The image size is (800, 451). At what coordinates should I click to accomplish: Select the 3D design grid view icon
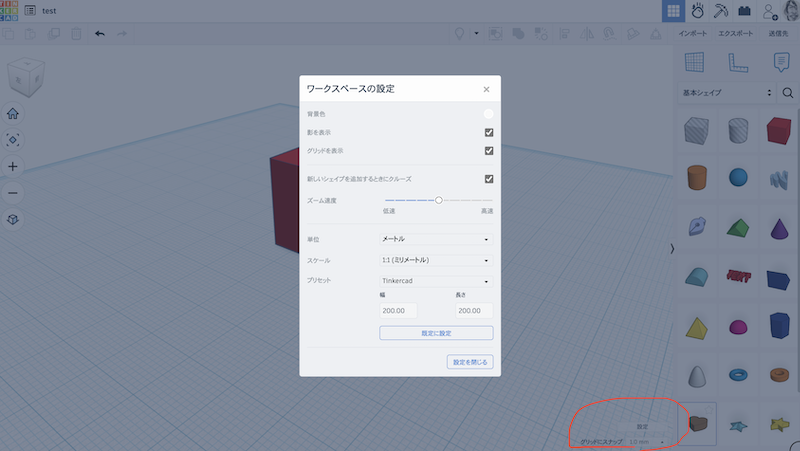pos(674,11)
